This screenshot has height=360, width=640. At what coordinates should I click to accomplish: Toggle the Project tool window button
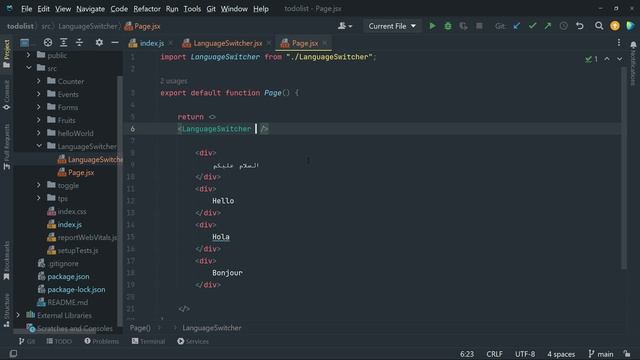7,54
